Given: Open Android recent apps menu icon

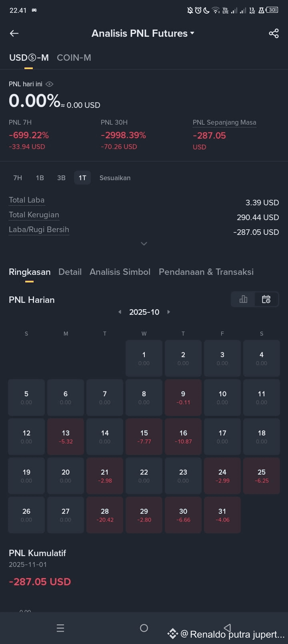Looking at the screenshot, I should (x=60, y=628).
